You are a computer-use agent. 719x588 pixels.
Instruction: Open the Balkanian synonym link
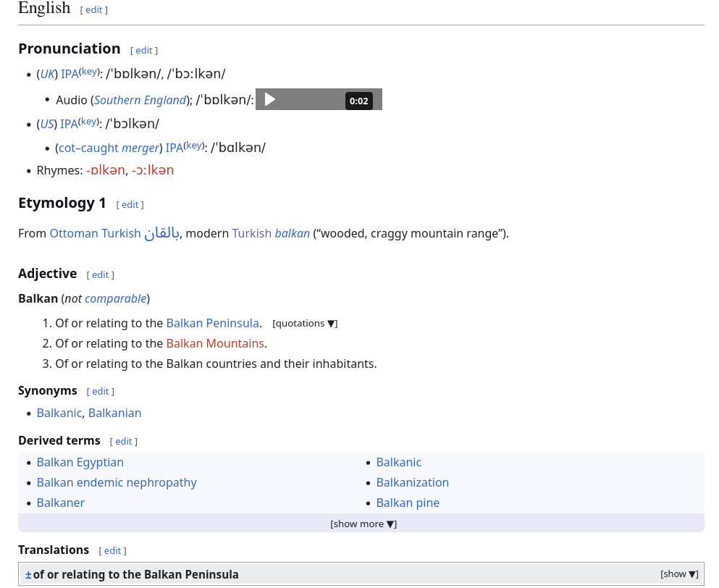tap(114, 413)
